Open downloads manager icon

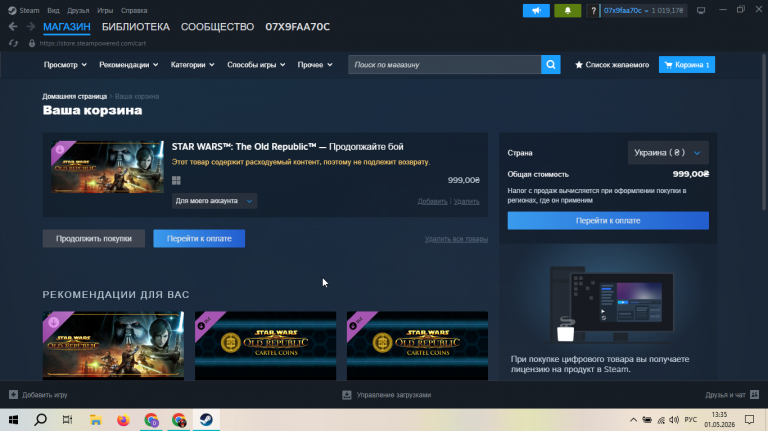(x=347, y=395)
